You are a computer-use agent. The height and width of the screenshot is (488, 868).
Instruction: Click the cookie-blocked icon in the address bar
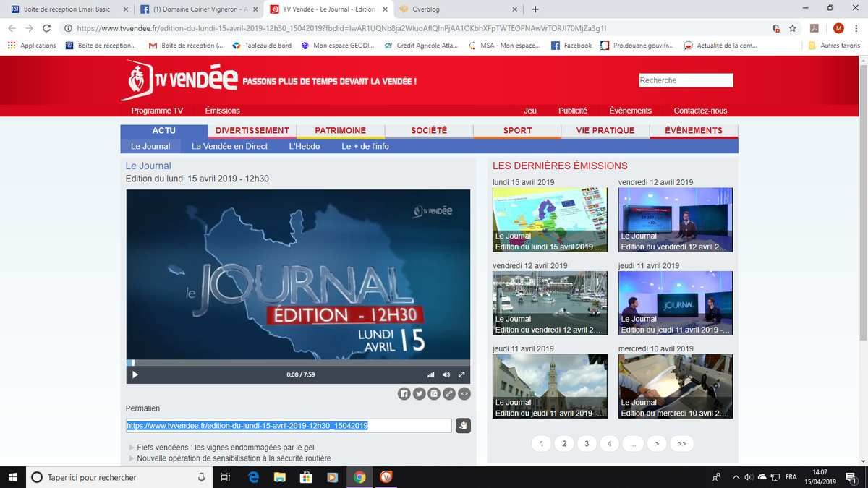pos(775,28)
